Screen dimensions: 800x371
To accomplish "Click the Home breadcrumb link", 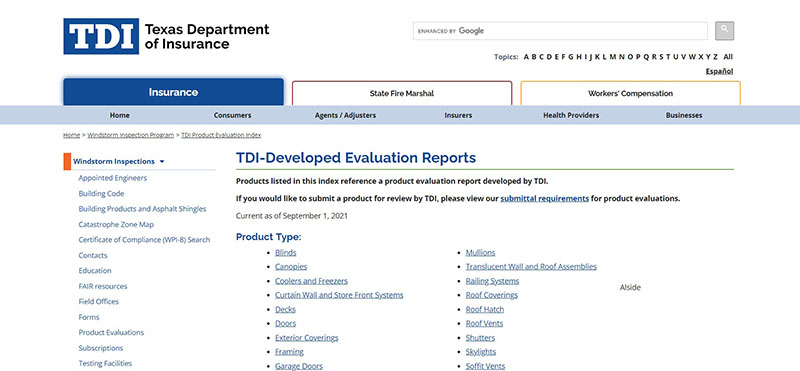I will pos(71,135).
